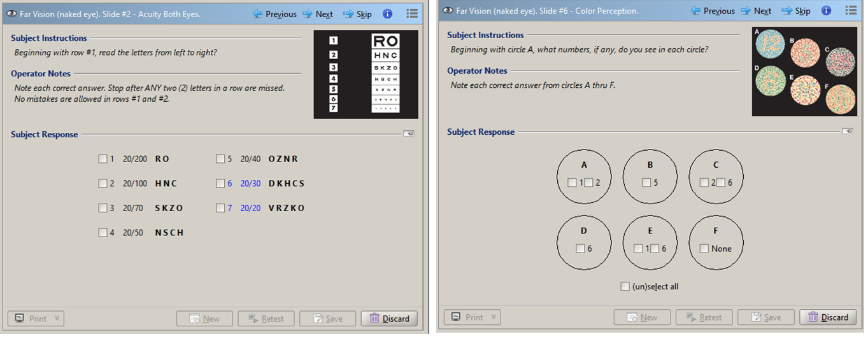Click the info icon in the Color Perception panel
The height and width of the screenshot is (339, 868).
[x=826, y=11]
